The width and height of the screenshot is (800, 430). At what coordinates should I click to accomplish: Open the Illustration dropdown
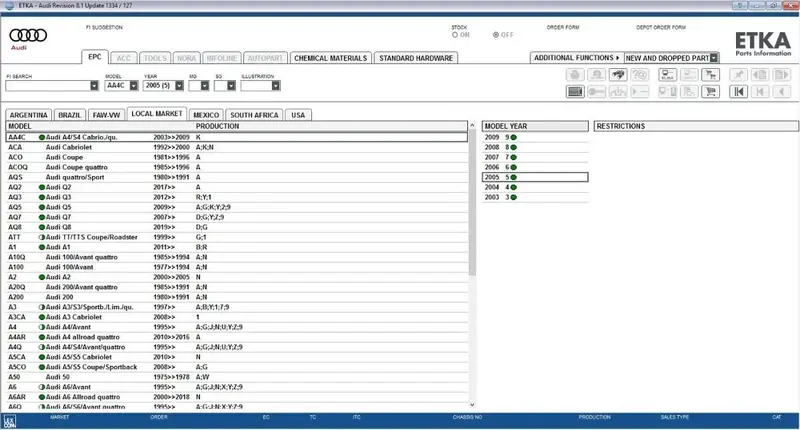point(276,86)
